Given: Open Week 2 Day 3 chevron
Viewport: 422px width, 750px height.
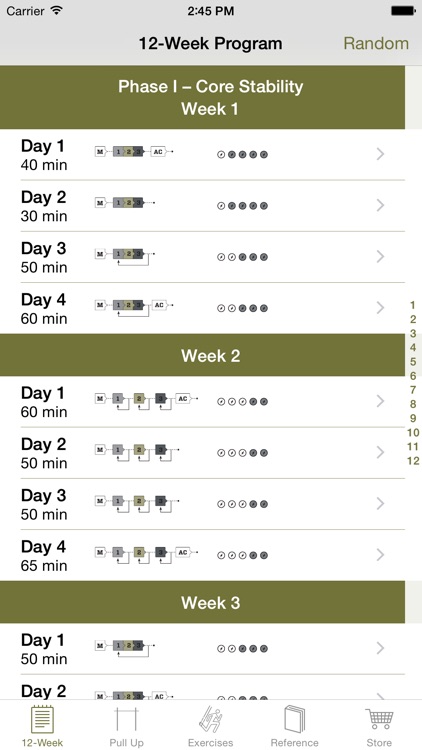Looking at the screenshot, I should (x=380, y=503).
